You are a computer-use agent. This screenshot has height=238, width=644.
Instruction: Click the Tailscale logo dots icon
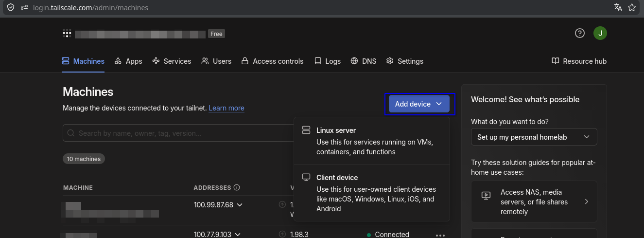(67, 34)
